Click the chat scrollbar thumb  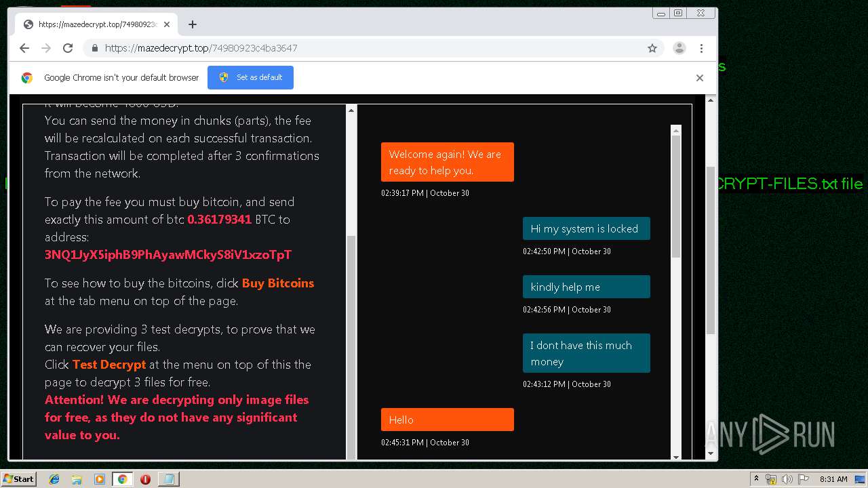[676, 197]
